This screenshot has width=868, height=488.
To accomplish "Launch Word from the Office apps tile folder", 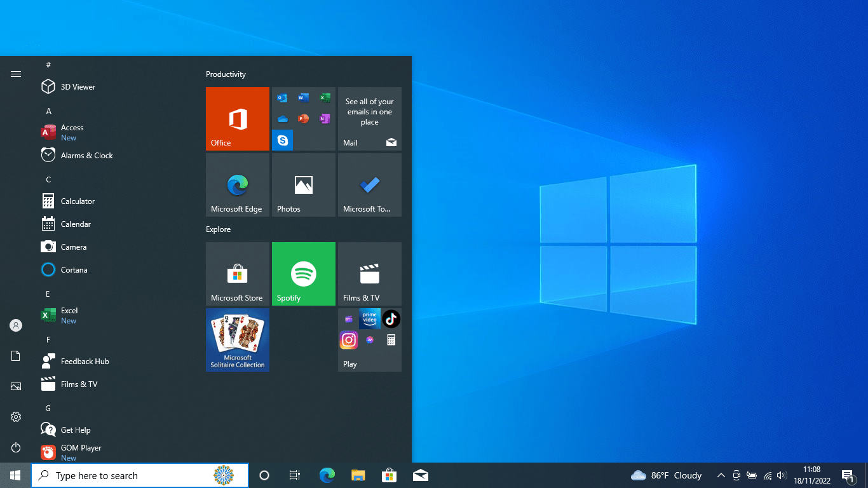I will (x=304, y=98).
